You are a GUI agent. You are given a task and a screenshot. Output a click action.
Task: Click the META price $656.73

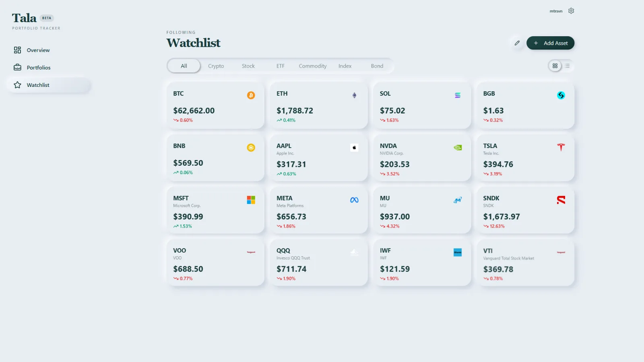click(291, 217)
